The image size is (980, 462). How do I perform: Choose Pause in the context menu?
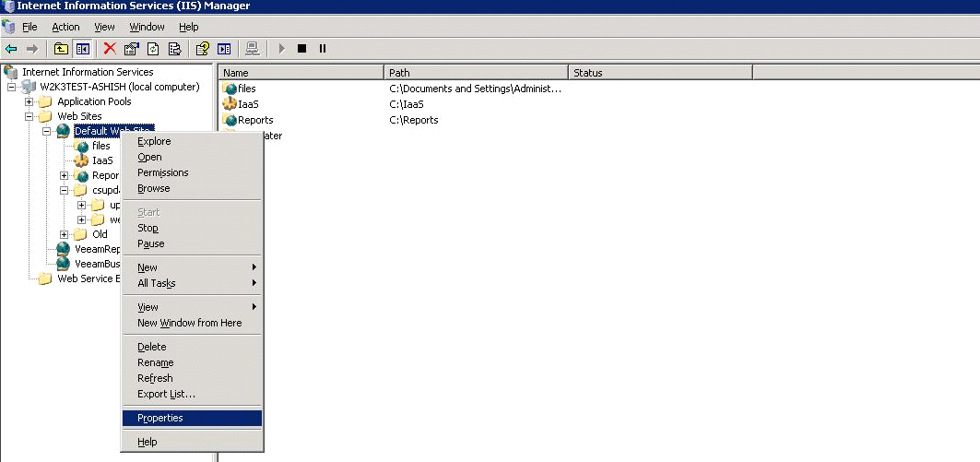coord(192,243)
